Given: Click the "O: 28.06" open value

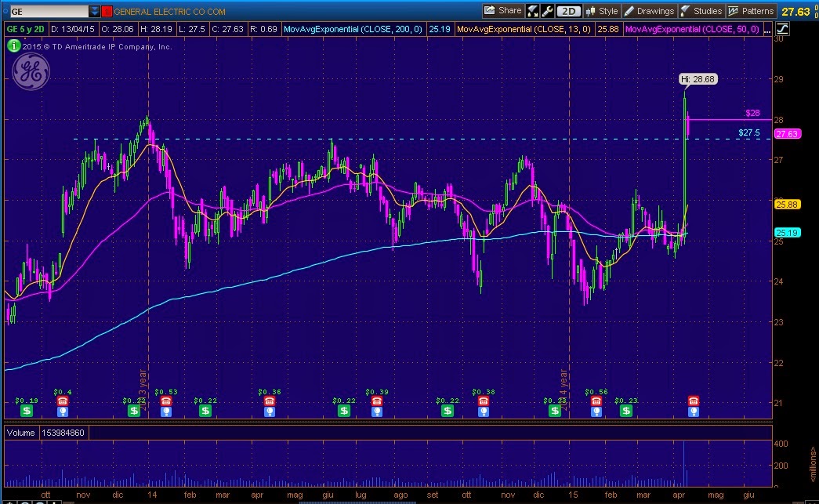Looking at the screenshot, I should [118, 29].
